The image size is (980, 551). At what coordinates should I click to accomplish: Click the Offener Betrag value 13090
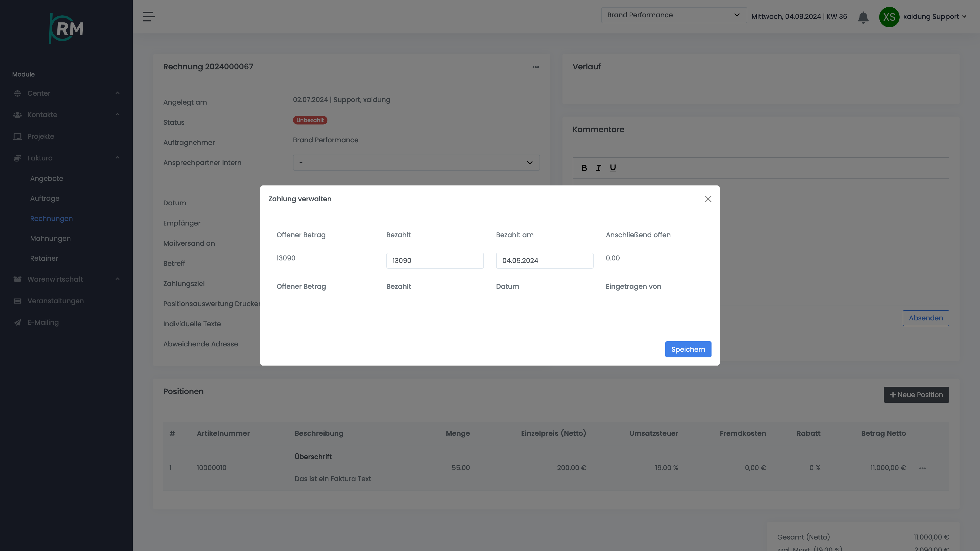coord(286,258)
